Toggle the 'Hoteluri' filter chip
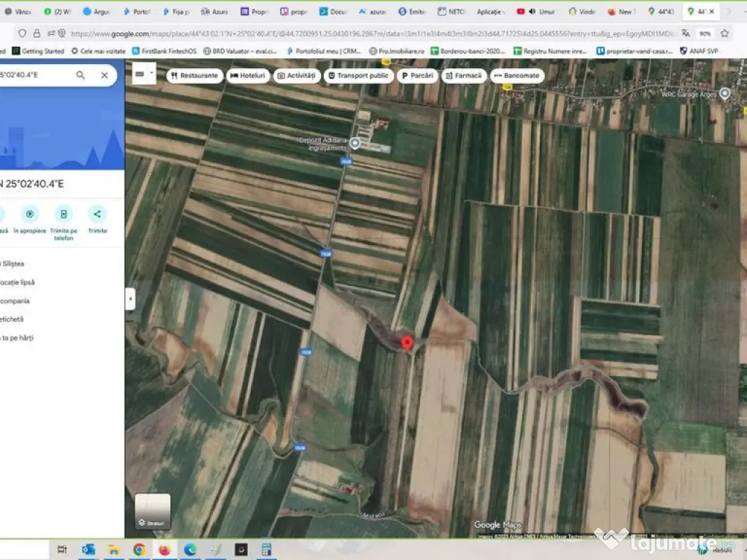 point(248,76)
